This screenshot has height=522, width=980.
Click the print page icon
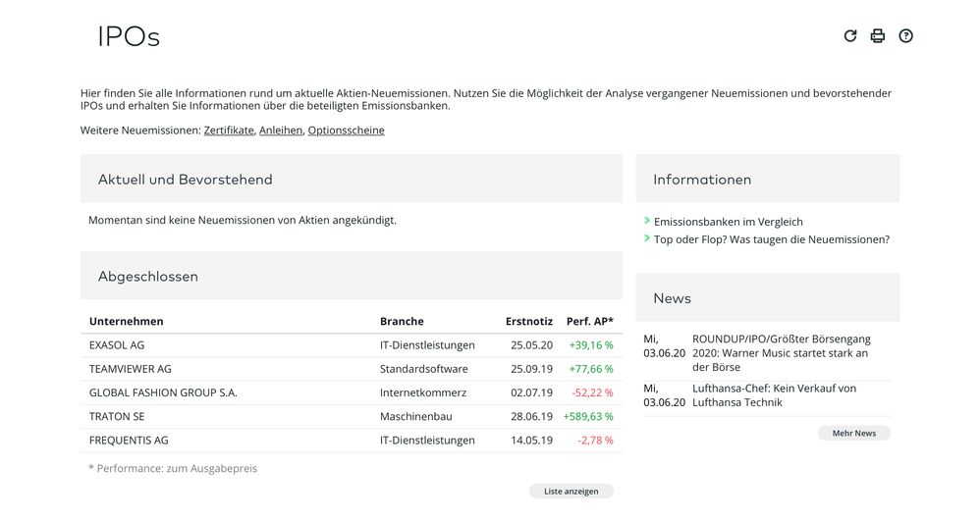(x=878, y=36)
